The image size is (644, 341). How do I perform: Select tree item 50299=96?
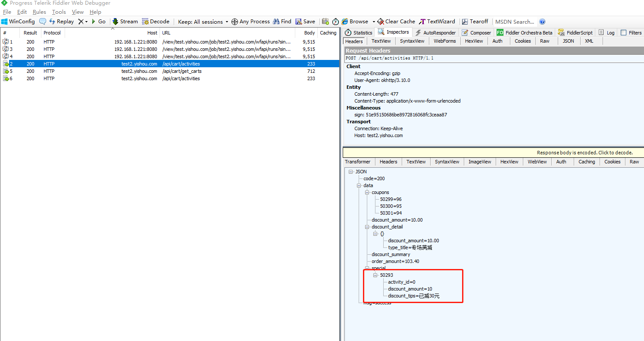coord(391,199)
